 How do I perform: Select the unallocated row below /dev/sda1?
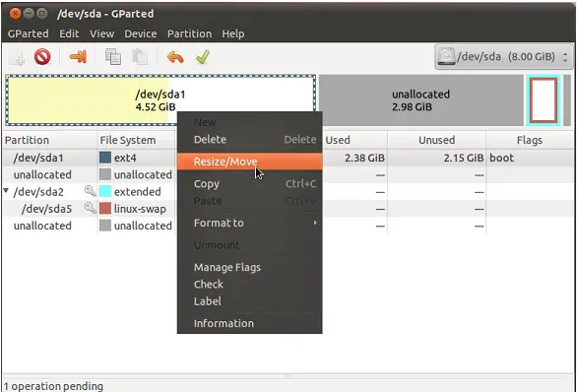click(x=288, y=174)
